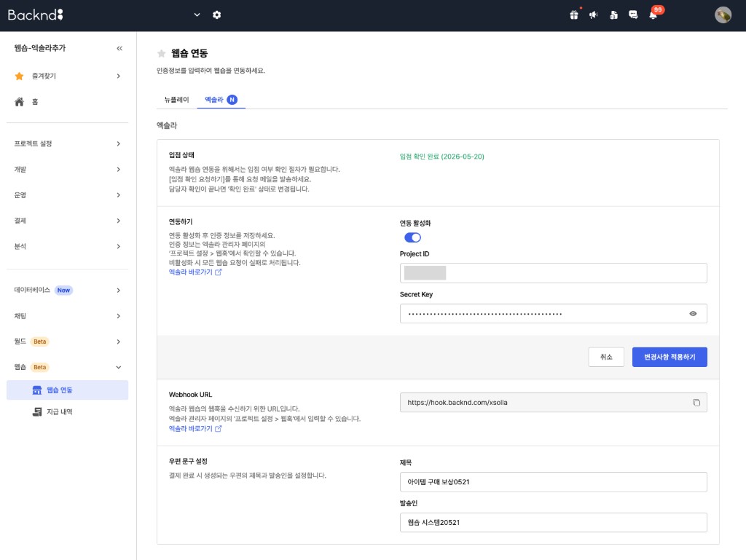Expand the 개발 section

tap(67, 169)
